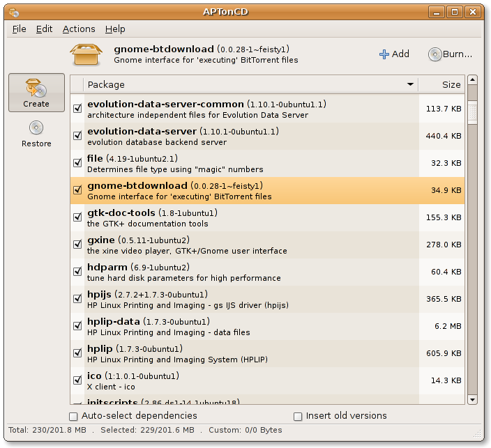Click 'Selected: 229/201.6 MB' status text
The width and height of the screenshot is (491, 448).
pyautogui.click(x=147, y=430)
